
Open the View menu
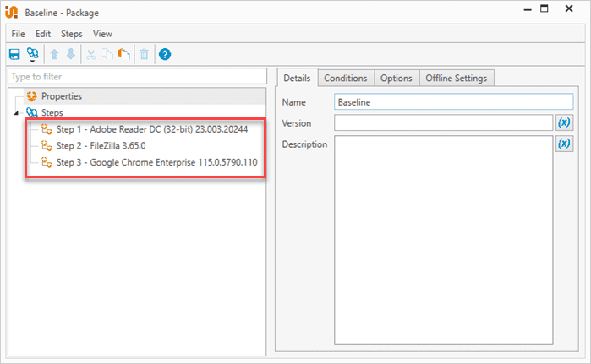[102, 34]
